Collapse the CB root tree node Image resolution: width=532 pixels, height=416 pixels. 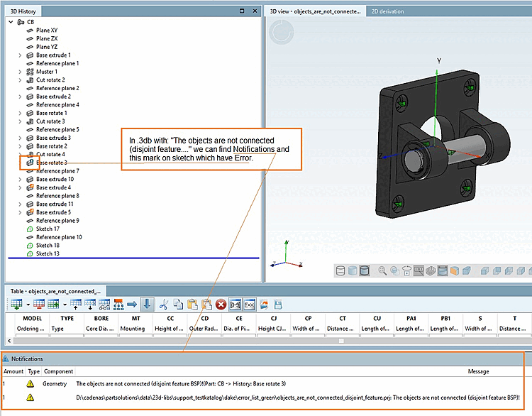coord(11,22)
